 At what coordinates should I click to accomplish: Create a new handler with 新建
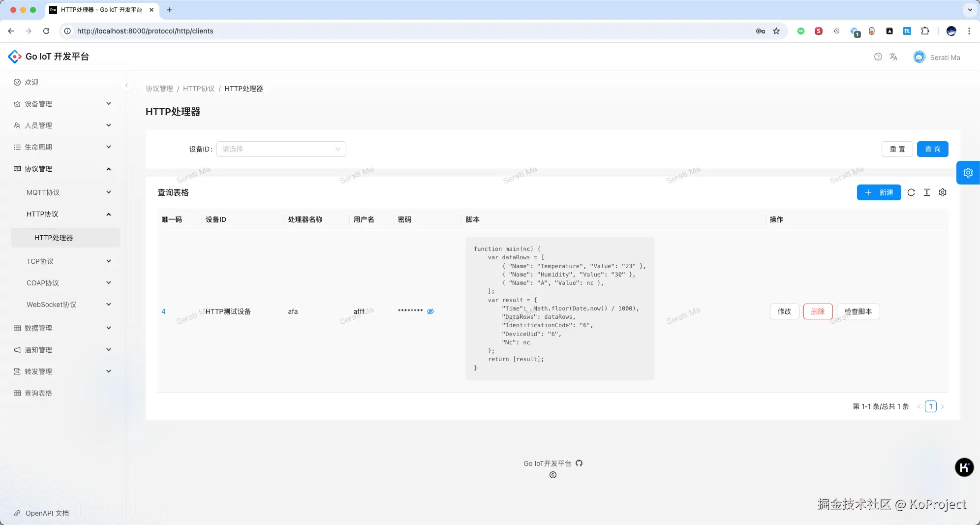coord(879,192)
